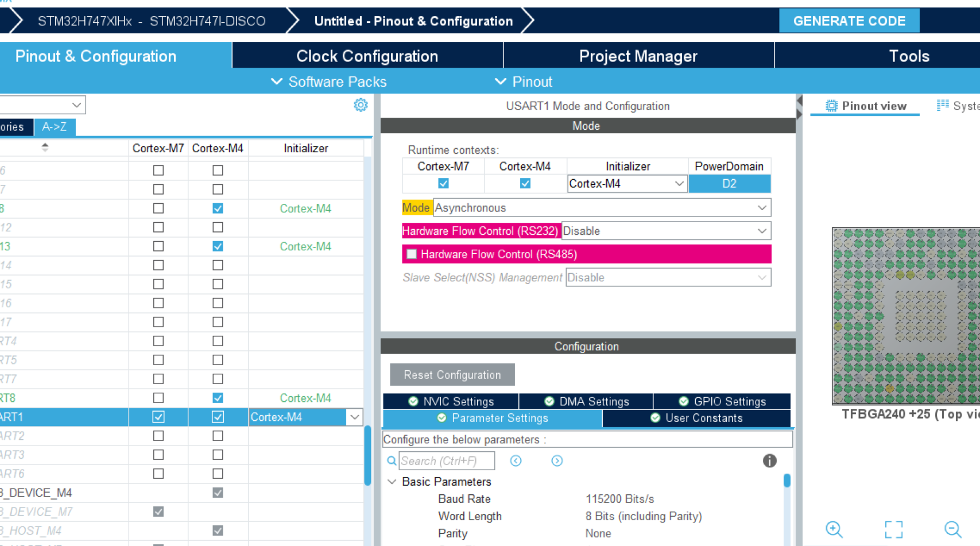Show parameter info with the info icon

(769, 460)
